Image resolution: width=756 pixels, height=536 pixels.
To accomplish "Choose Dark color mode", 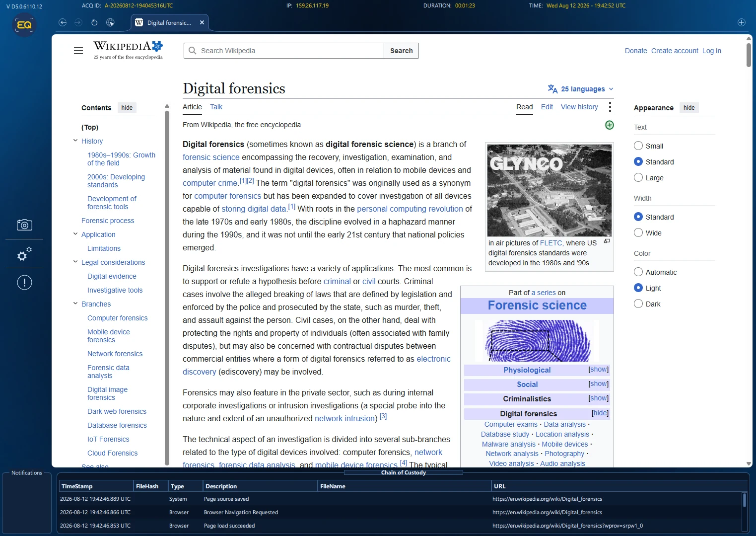I will [x=638, y=304].
